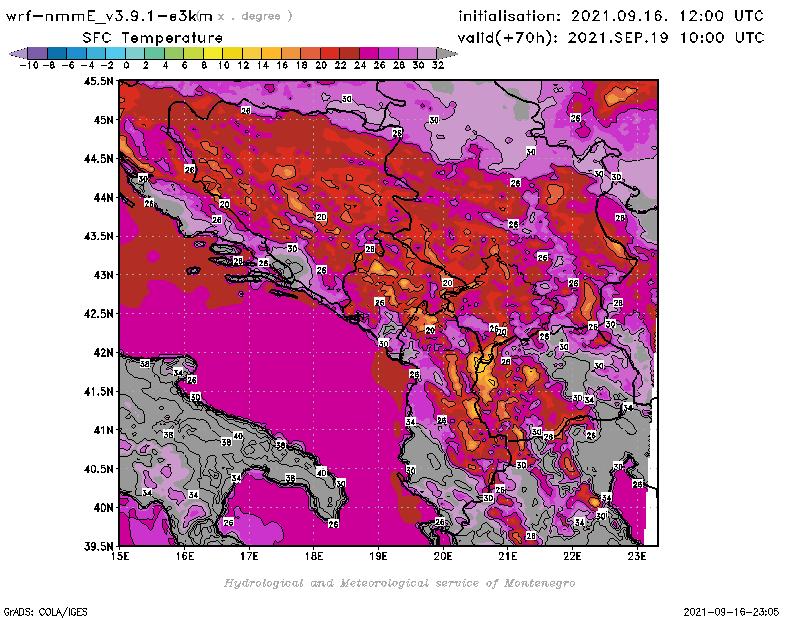Click the red legend swatch between 20 and 22
The height and width of the screenshot is (618, 800).
coord(330,53)
